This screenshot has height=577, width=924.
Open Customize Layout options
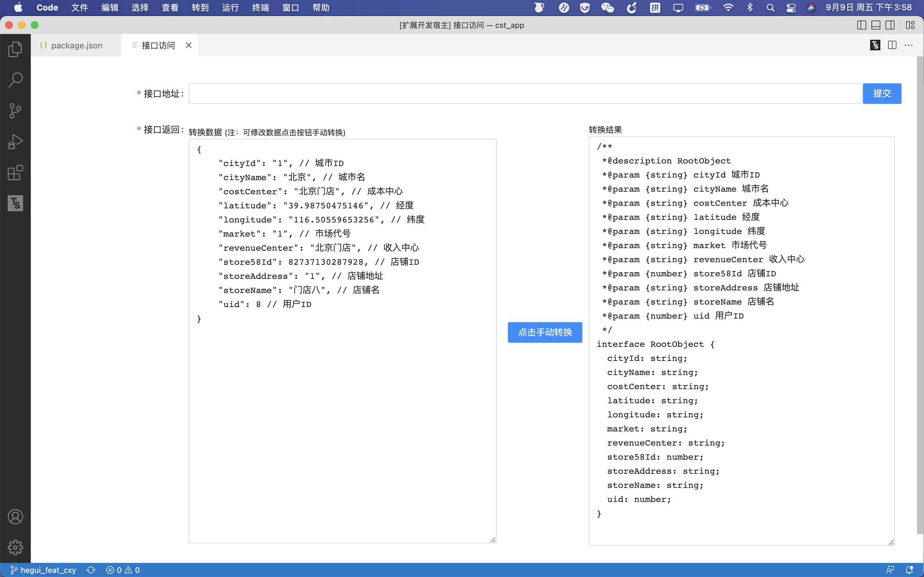pos(910,25)
